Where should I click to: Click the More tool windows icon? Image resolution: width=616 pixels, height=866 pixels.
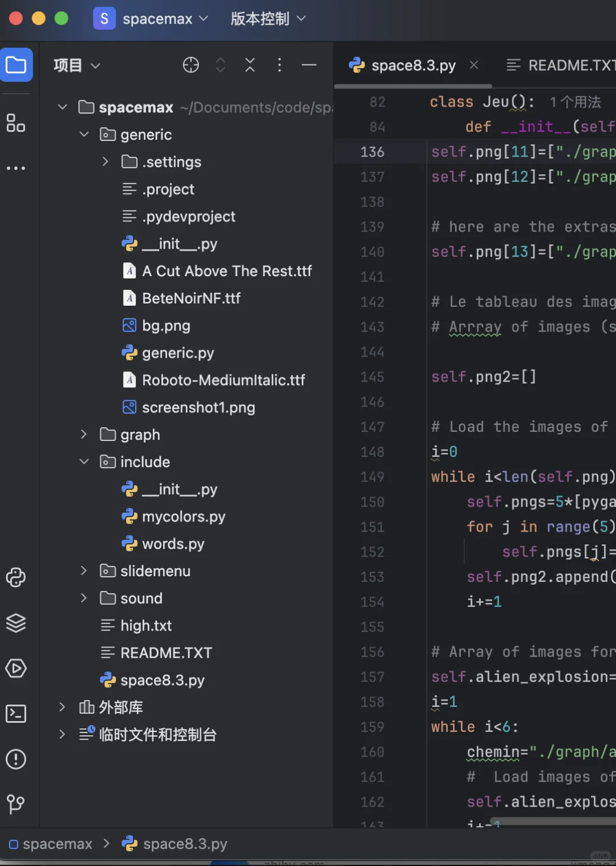tap(15, 167)
